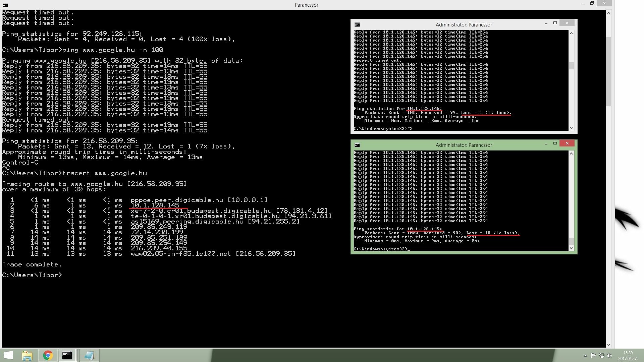This screenshot has width=644, height=362.
Task: Open the notepad-style taskbar app icon
Action: tap(89, 355)
